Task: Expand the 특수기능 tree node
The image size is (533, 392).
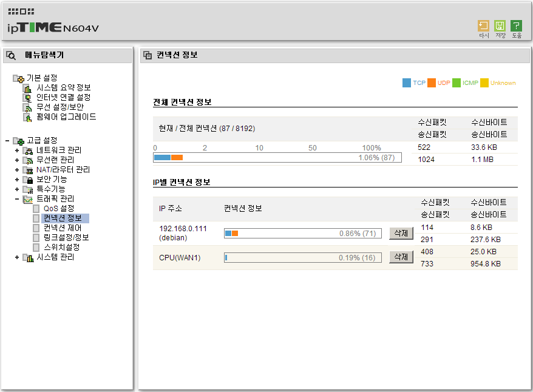Action: point(16,189)
